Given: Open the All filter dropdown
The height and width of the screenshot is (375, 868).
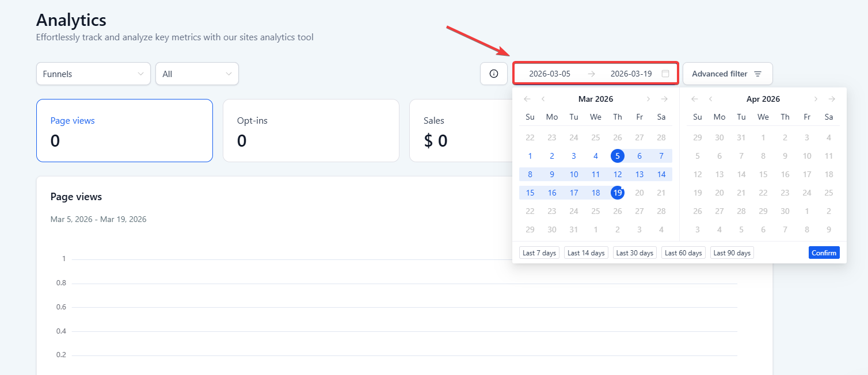Looking at the screenshot, I should point(197,74).
